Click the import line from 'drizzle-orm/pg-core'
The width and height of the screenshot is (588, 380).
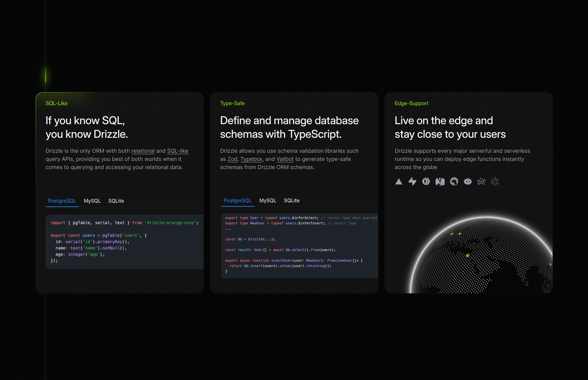click(125, 223)
